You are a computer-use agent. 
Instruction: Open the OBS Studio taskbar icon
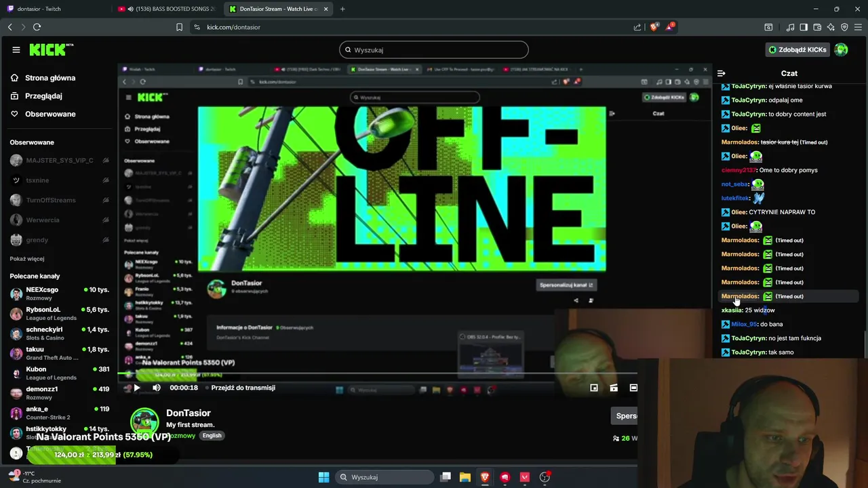[545, 477]
